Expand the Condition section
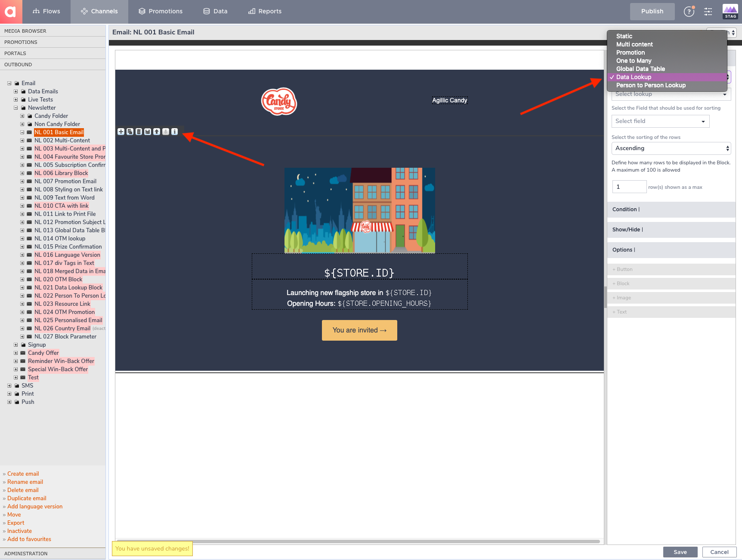Screen dimensions: 742x560 671,209
